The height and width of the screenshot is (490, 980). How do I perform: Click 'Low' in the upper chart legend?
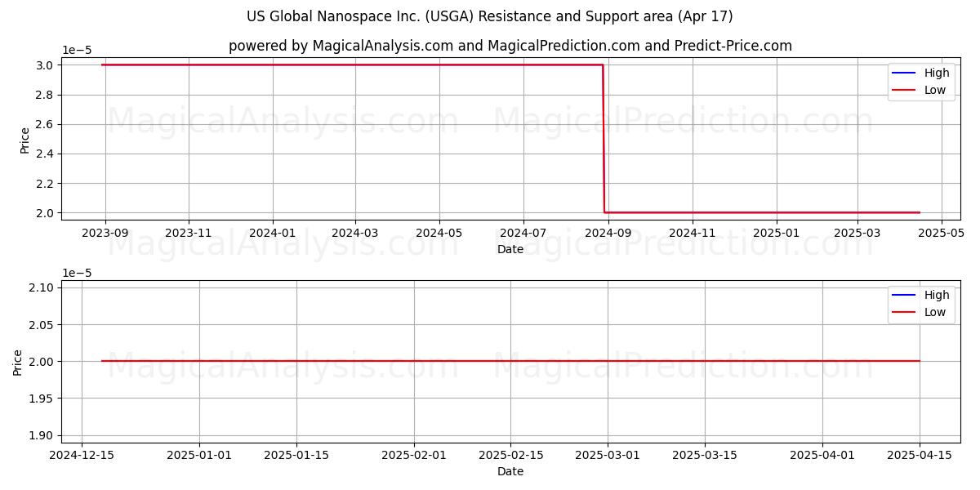(x=935, y=90)
